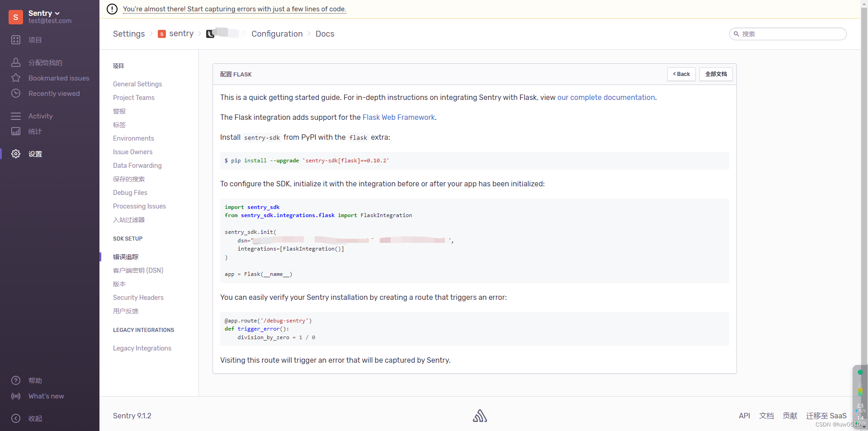Screen dimensions: 868x431
Task: Open Security Headers menu item
Action: pos(138,298)
